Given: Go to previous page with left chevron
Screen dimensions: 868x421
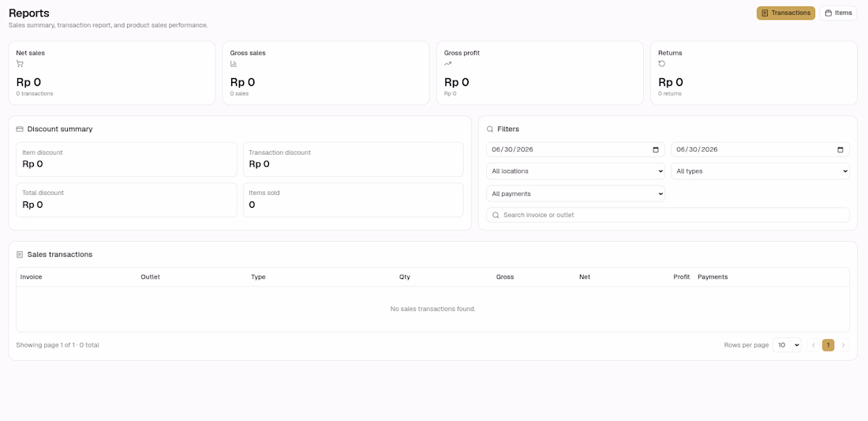Looking at the screenshot, I should click(x=814, y=345).
